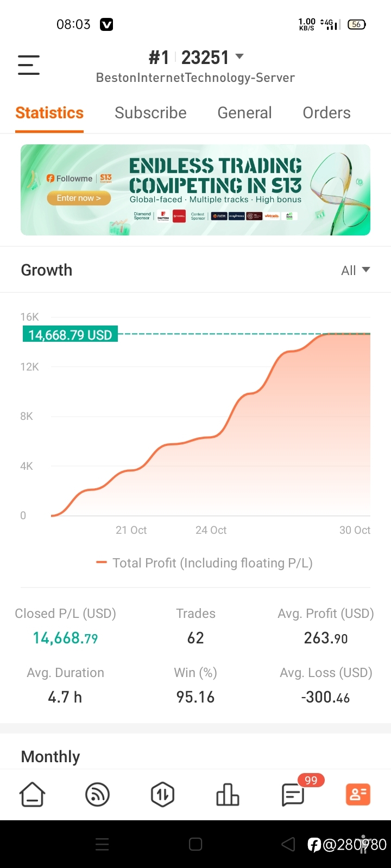This screenshot has width=391, height=868.
Task: Tap the Closed P/L value 14,668.79
Action: point(65,638)
